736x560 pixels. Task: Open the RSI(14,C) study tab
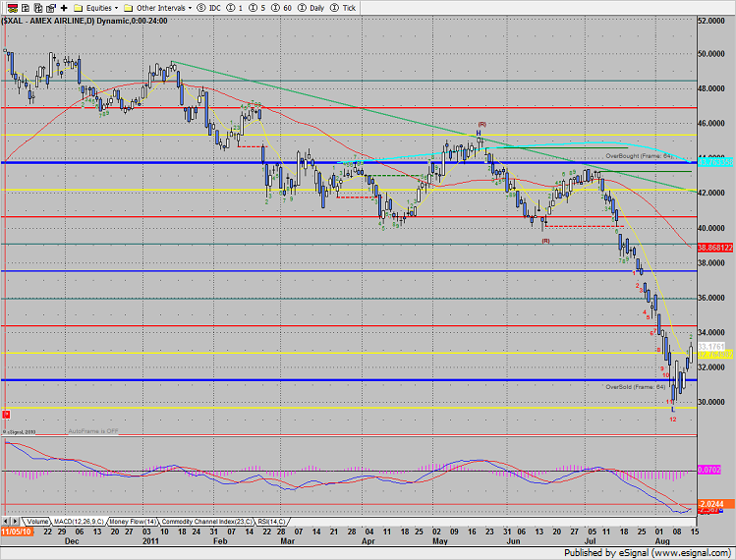271,522
